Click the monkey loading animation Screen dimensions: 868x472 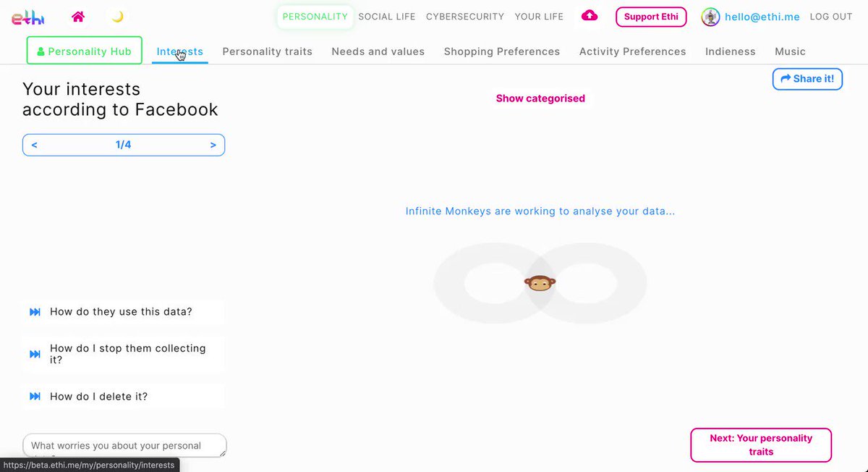[540, 283]
